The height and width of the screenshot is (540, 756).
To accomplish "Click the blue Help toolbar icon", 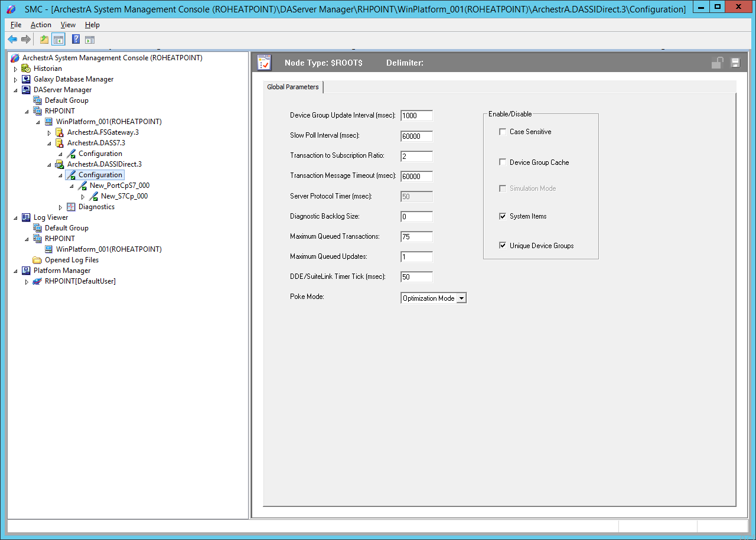I will pyautogui.click(x=76, y=40).
